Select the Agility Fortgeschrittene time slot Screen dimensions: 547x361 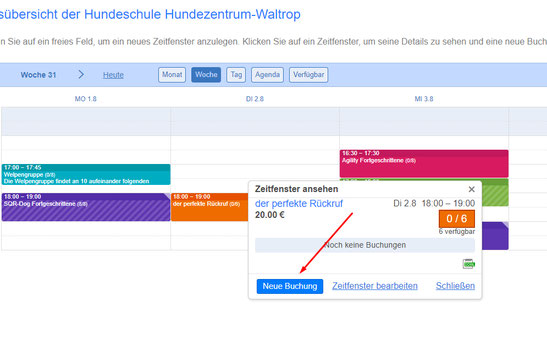(424, 164)
